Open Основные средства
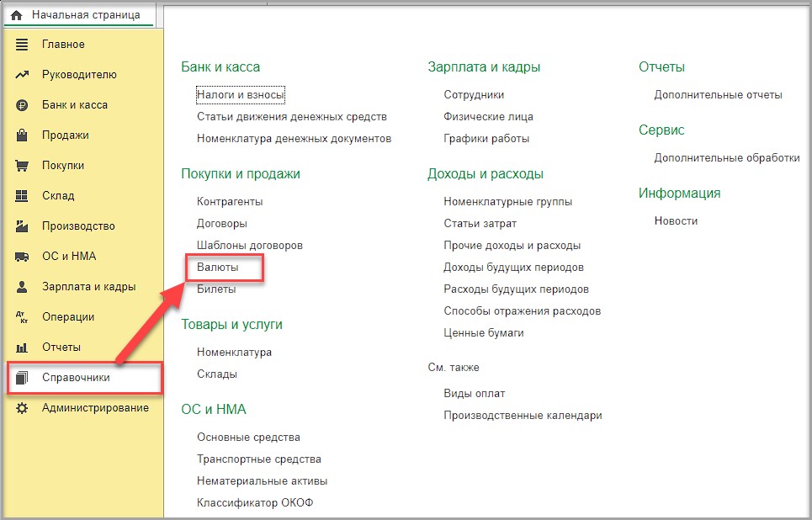 pos(248,438)
